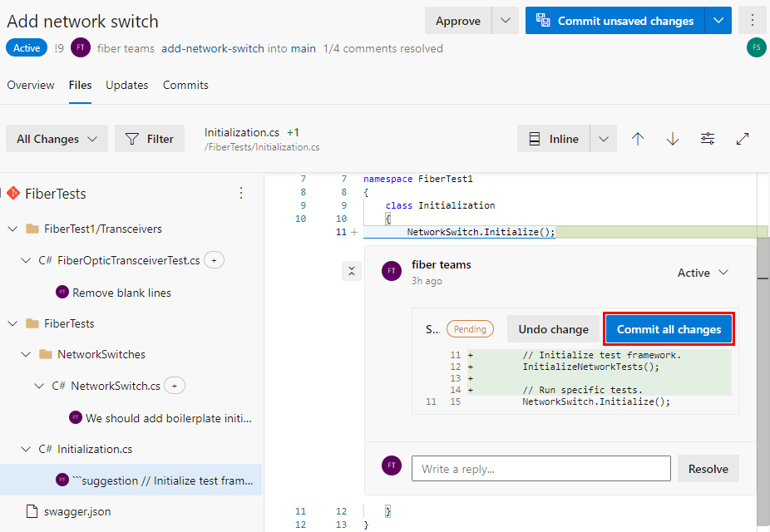The height and width of the screenshot is (532, 770).
Task: Open the Inline diff view selector
Action: 603,138
